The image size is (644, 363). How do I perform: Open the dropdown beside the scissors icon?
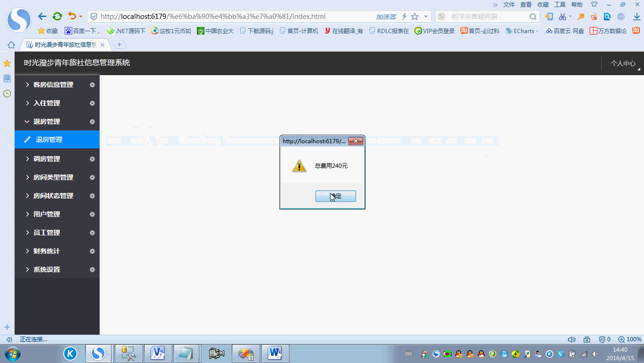(x=570, y=17)
